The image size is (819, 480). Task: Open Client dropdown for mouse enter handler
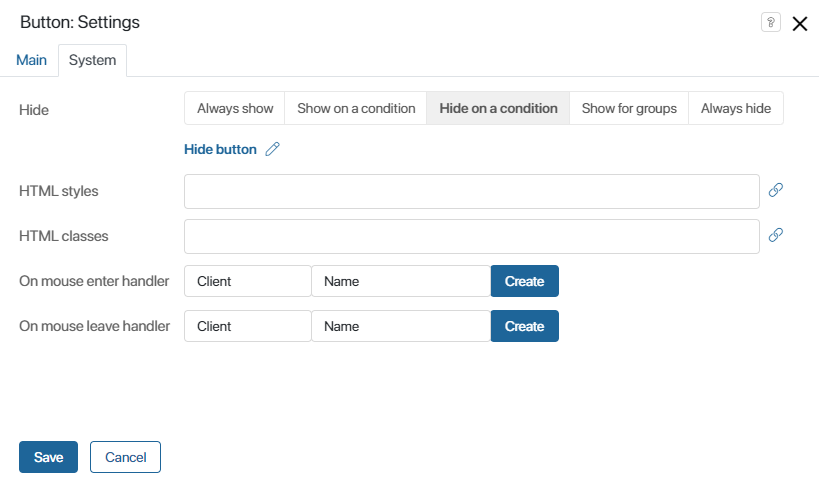(x=247, y=281)
